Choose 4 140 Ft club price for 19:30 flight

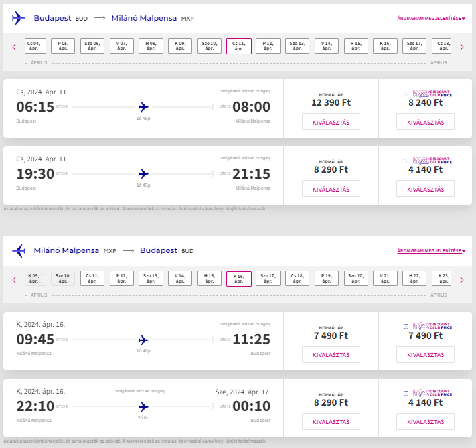coord(425,189)
